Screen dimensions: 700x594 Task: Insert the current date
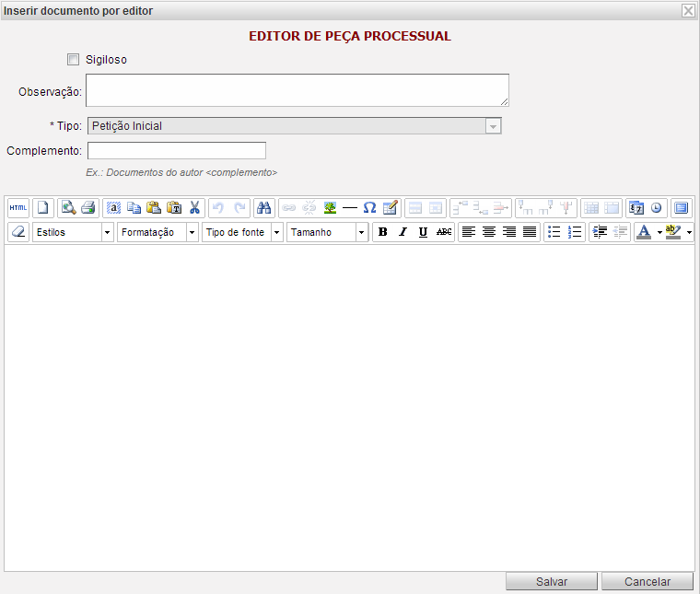[636, 208]
